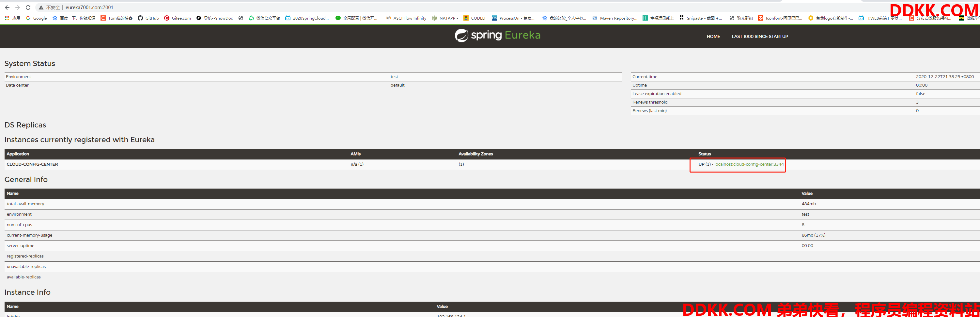Open the Baidu paw bookmark 百度一下
The image size is (980, 317).
click(74, 18)
